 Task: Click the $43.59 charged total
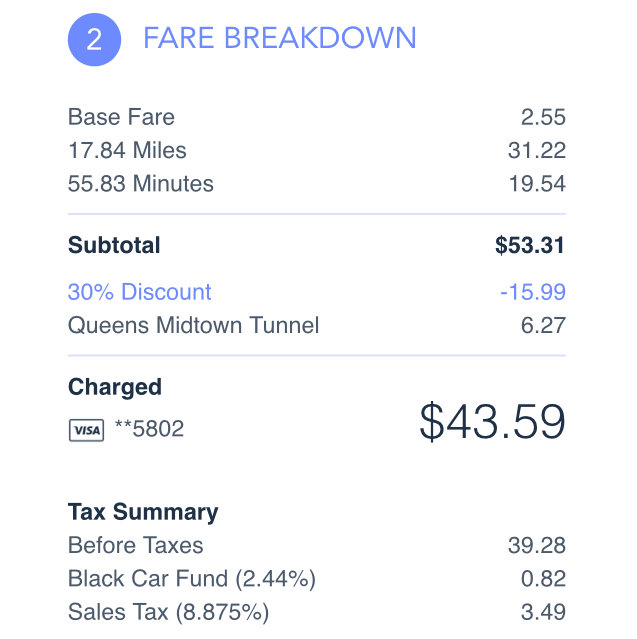click(492, 422)
